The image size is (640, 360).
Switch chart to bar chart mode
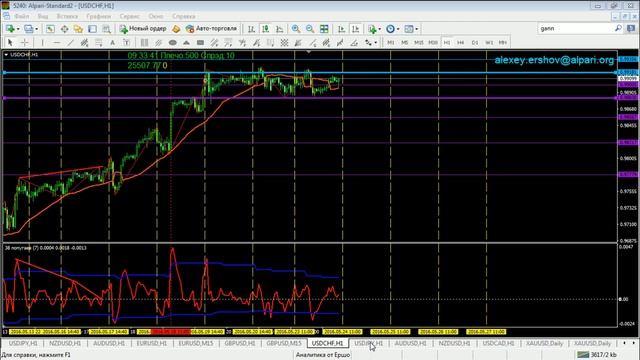[x=251, y=29]
